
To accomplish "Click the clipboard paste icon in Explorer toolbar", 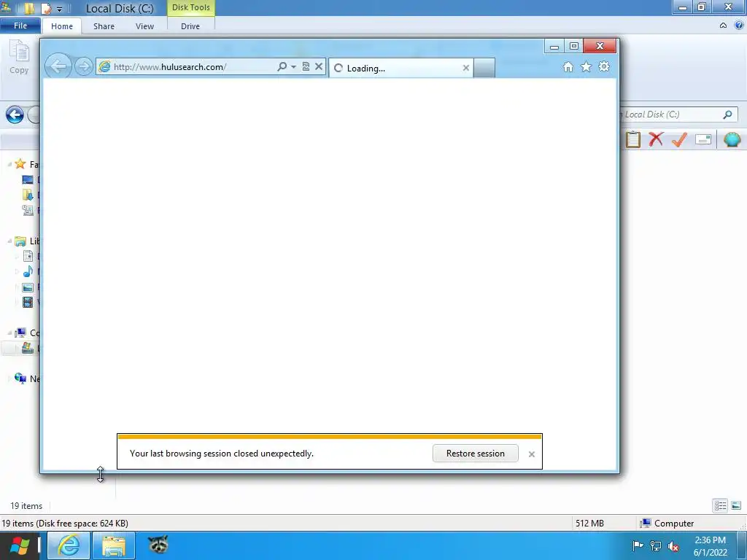I will (633, 139).
